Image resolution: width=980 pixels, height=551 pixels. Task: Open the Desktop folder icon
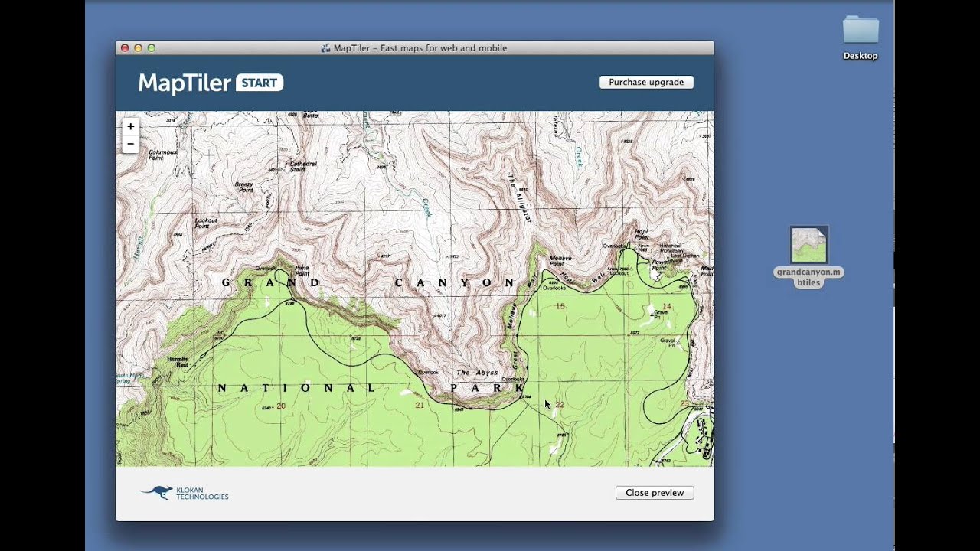(861, 30)
